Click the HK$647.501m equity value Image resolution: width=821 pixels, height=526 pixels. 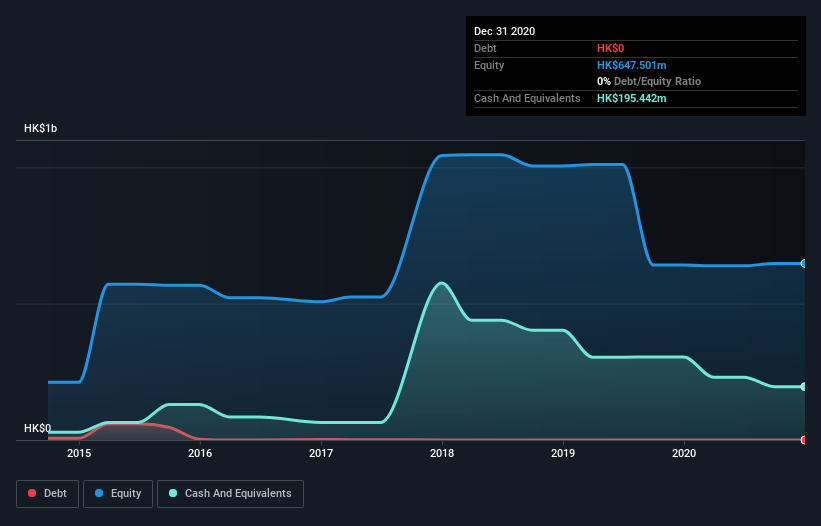(631, 65)
